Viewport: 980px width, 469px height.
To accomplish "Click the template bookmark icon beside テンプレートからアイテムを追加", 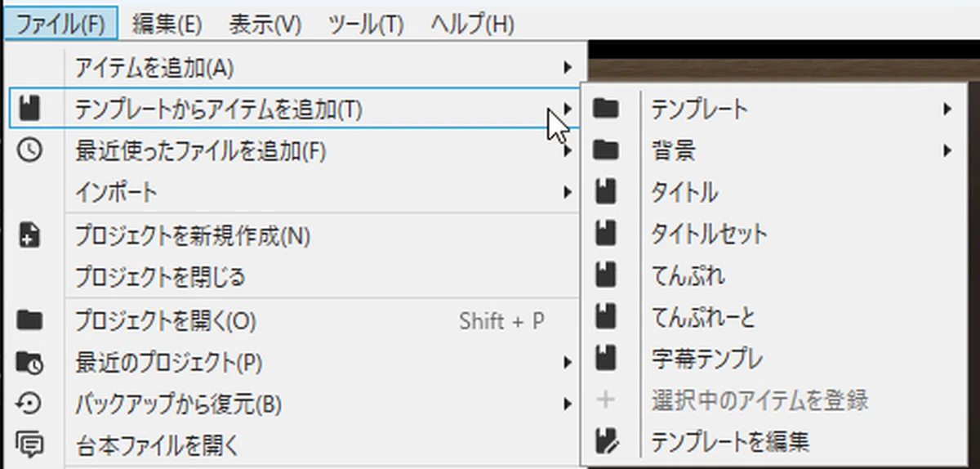I will pyautogui.click(x=29, y=109).
